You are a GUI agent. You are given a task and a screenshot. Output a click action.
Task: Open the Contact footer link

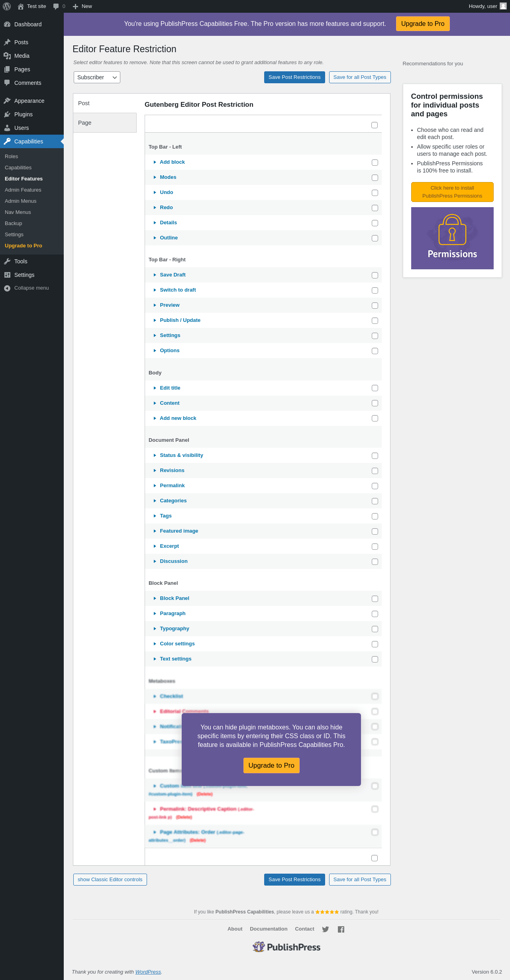click(305, 929)
